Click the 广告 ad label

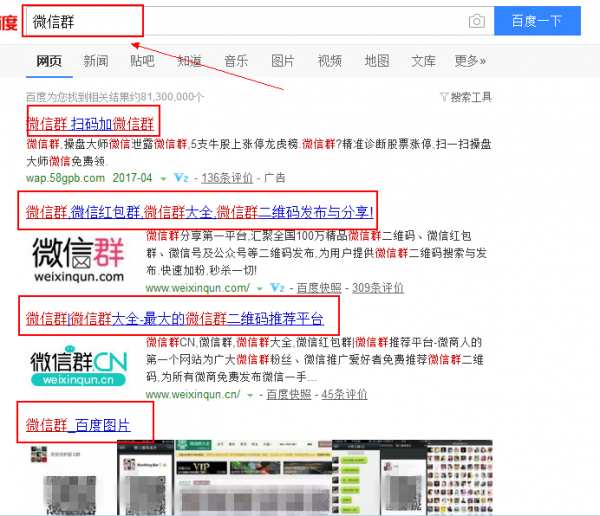[274, 178]
